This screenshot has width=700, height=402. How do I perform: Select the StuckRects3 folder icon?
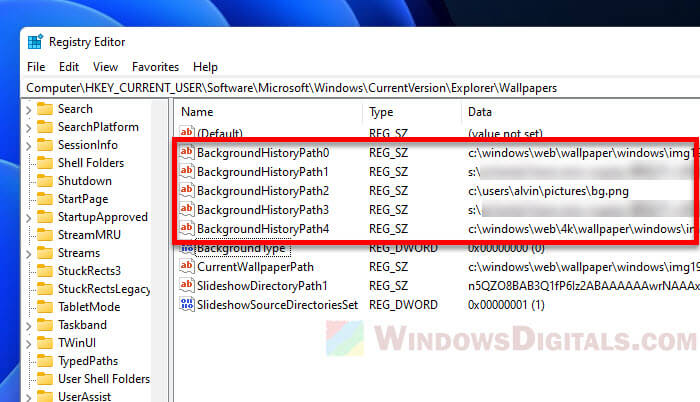45,271
